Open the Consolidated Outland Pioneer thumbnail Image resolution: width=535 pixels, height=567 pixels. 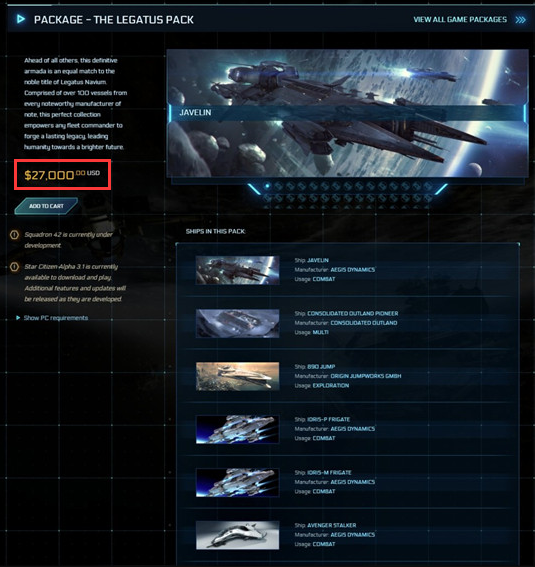[x=237, y=323]
